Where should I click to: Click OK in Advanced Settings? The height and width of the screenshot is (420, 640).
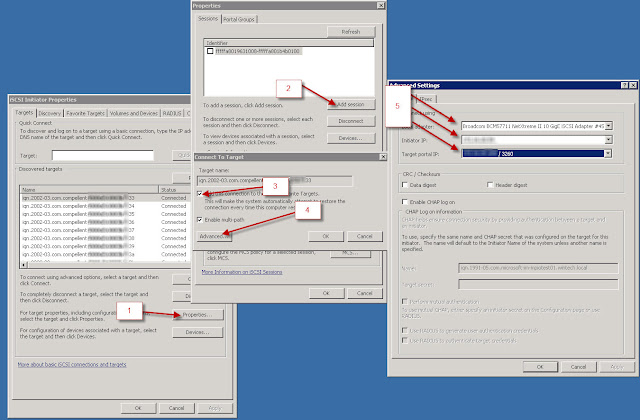tap(540, 367)
